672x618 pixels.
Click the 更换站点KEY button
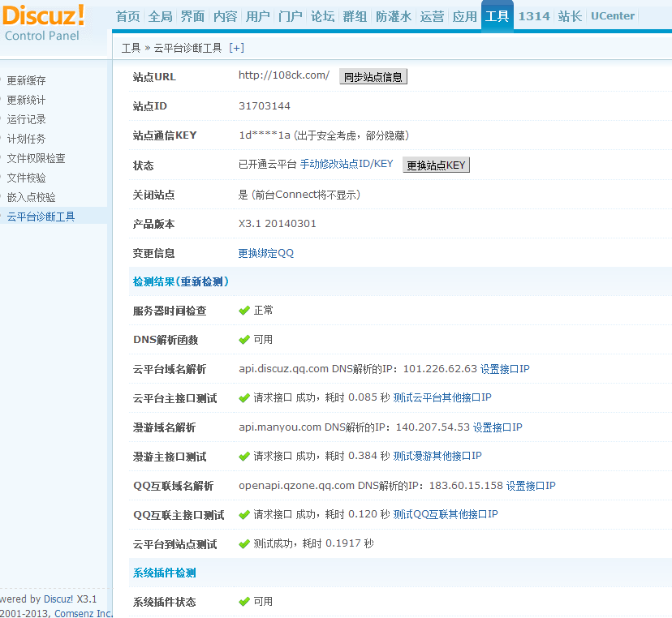click(x=437, y=165)
